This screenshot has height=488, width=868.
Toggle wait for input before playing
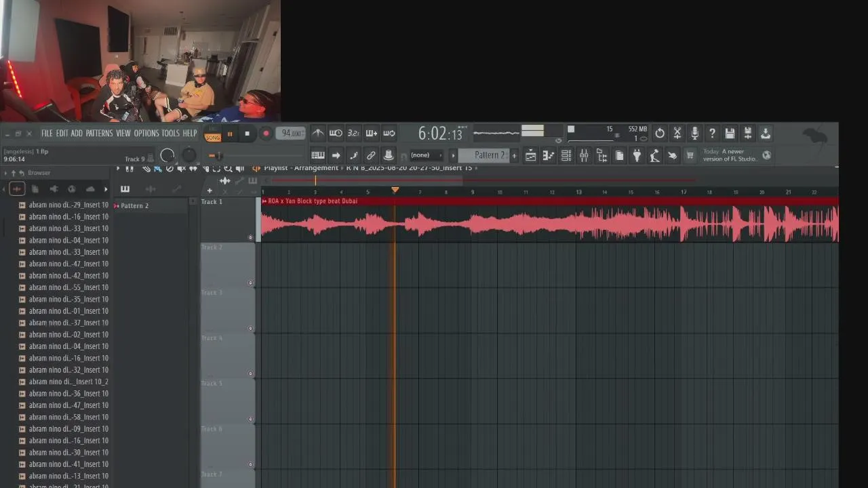click(x=336, y=134)
